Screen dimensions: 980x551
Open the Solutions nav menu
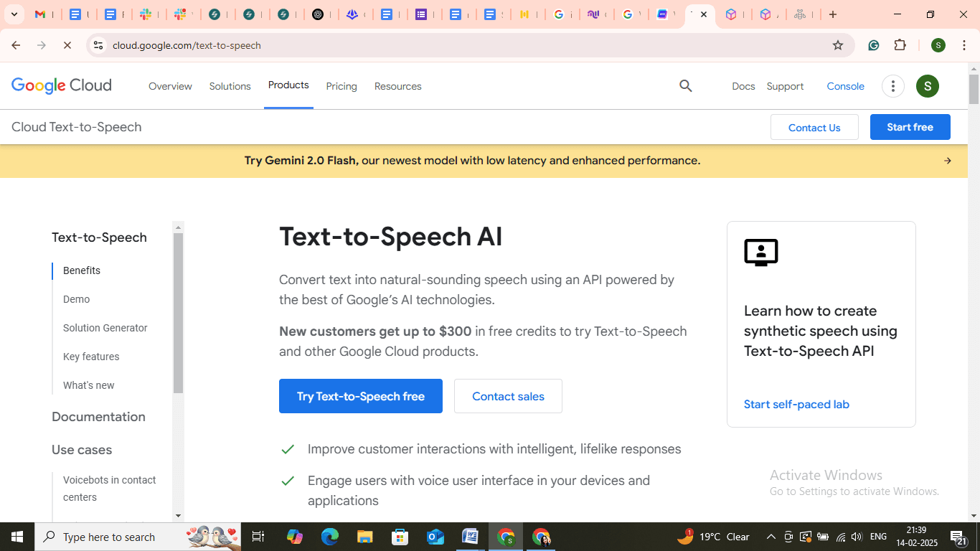click(x=230, y=86)
